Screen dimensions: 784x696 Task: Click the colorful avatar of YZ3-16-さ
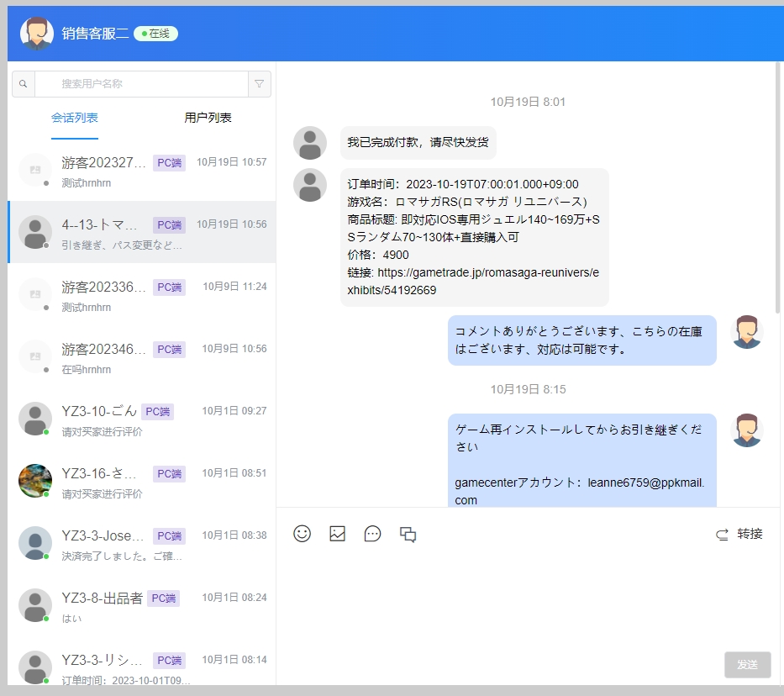35,481
